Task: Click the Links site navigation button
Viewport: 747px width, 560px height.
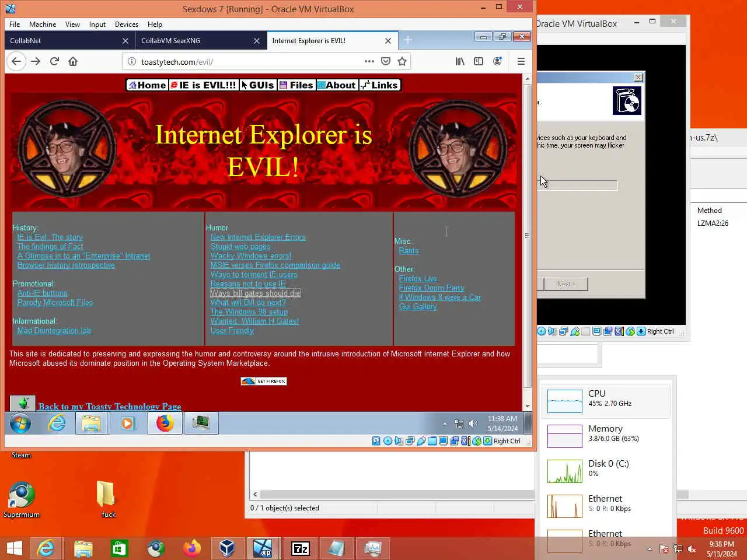Action: tap(379, 85)
